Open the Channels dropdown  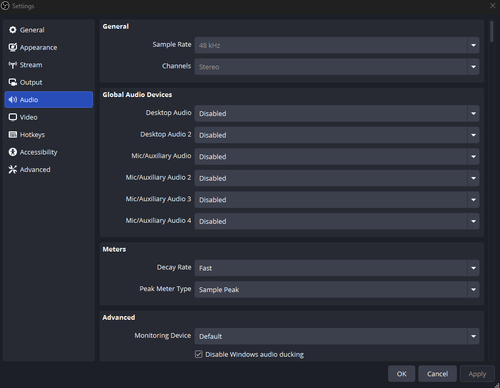337,67
